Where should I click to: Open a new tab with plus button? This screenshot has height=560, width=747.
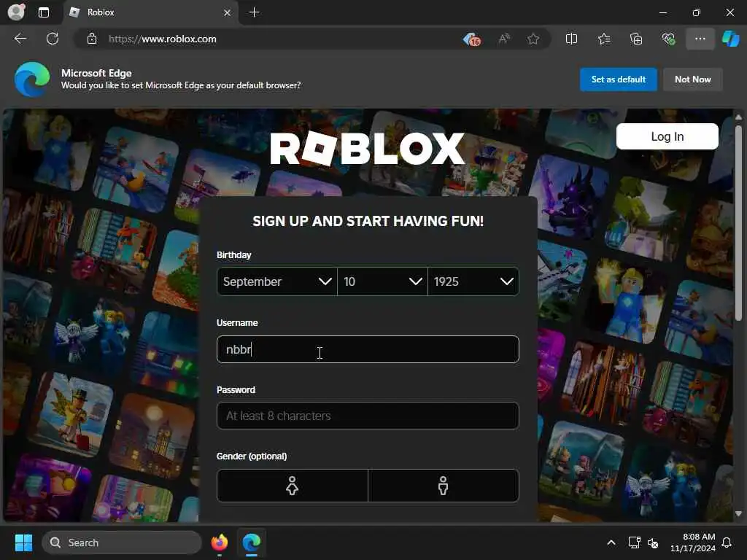coord(255,12)
